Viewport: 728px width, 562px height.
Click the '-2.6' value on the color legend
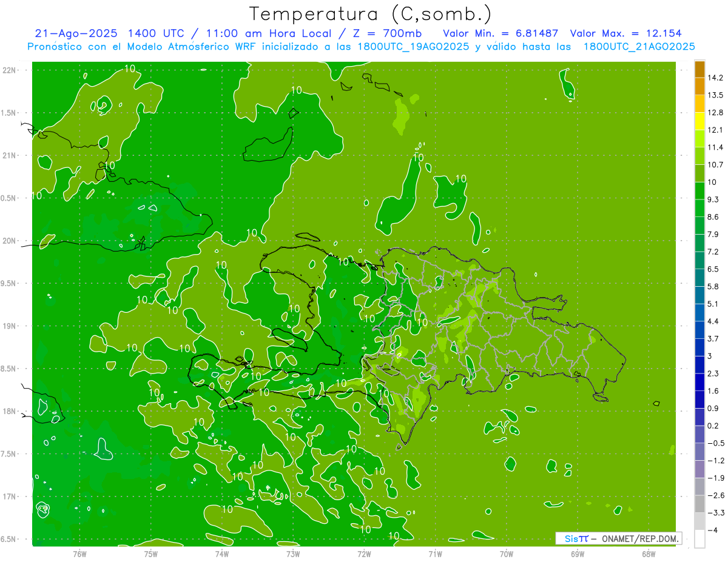point(716,495)
